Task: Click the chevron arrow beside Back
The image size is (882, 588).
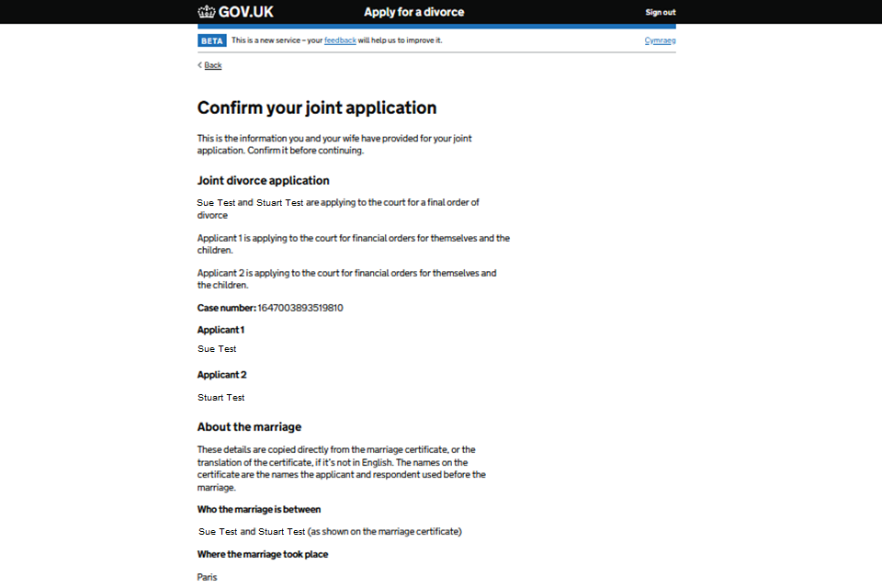Action: pos(199,65)
